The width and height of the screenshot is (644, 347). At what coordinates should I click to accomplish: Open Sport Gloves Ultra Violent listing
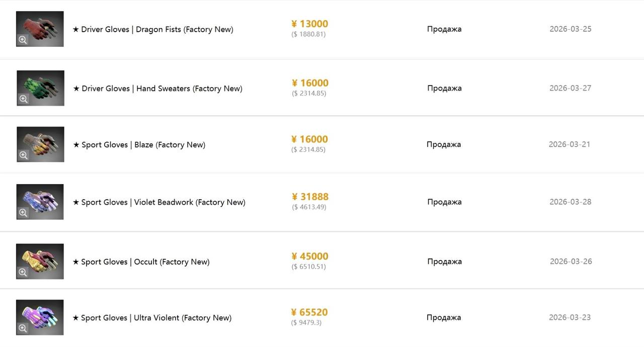coord(152,318)
